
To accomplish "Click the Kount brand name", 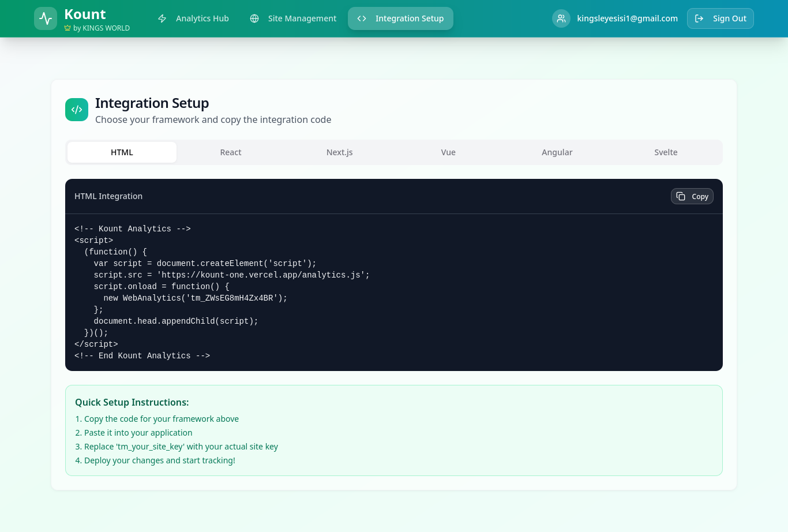I will pyautogui.click(x=85, y=14).
